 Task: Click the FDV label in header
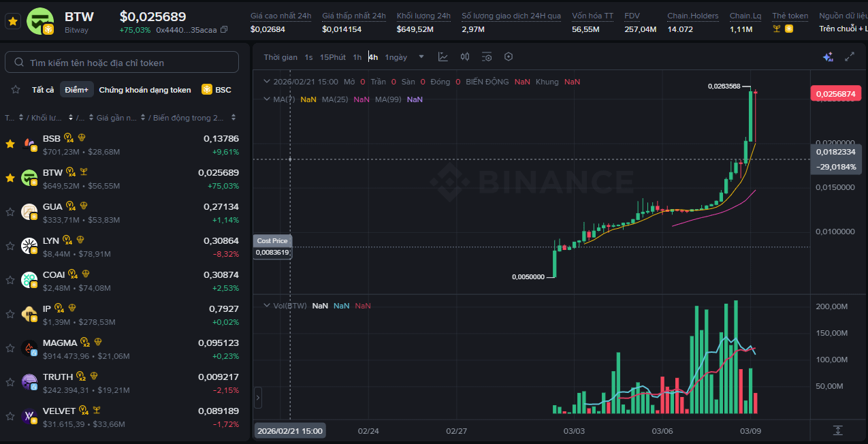(x=632, y=16)
